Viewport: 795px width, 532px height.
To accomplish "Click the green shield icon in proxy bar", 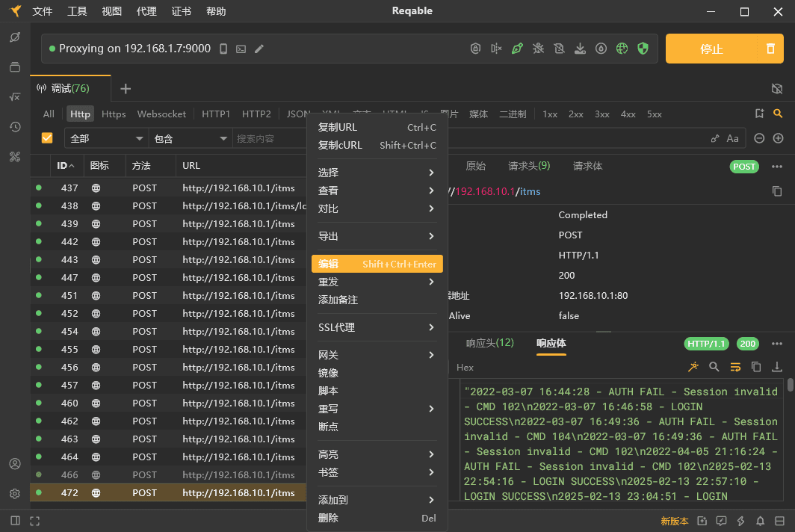I will [x=643, y=49].
